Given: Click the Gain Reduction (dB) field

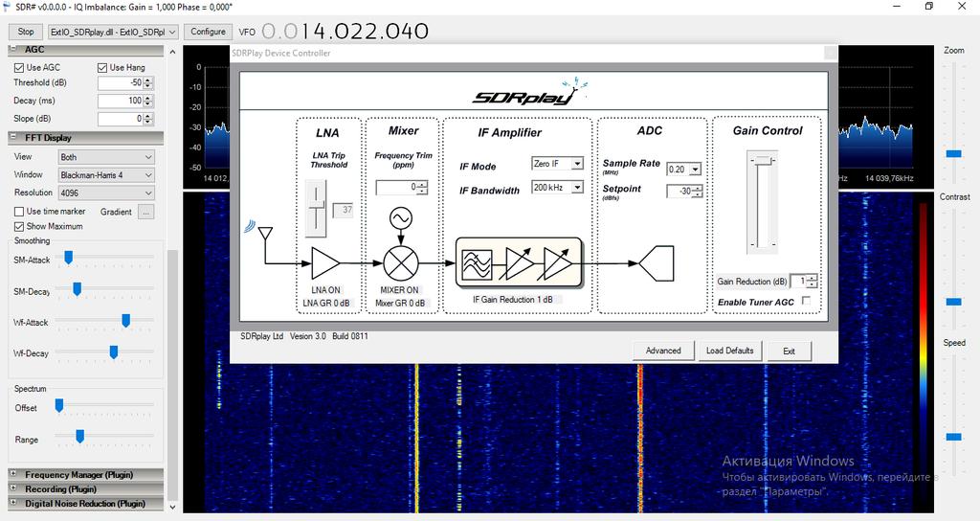Looking at the screenshot, I should pyautogui.click(x=804, y=281).
